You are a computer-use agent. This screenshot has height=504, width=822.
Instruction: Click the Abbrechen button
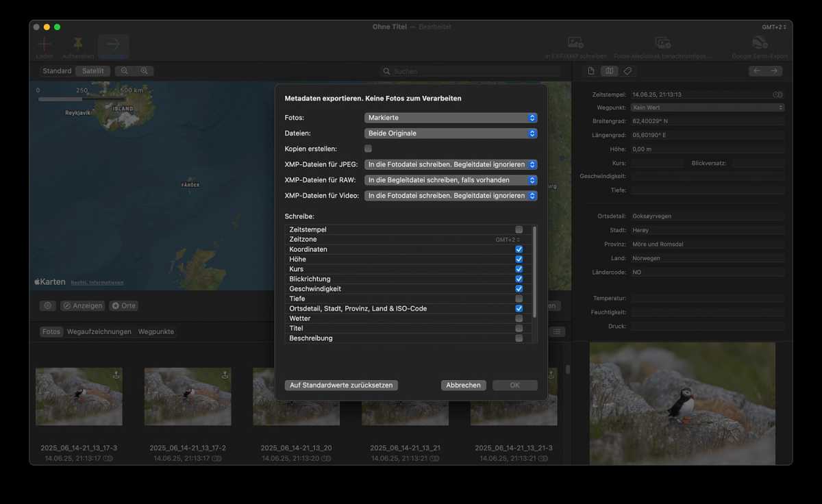(x=464, y=386)
